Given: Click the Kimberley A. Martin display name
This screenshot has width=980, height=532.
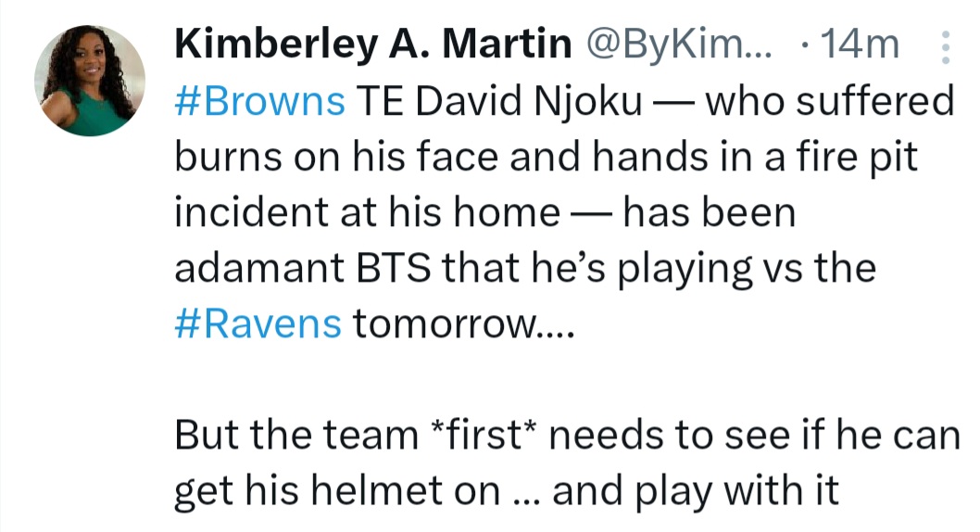Looking at the screenshot, I should [x=373, y=44].
